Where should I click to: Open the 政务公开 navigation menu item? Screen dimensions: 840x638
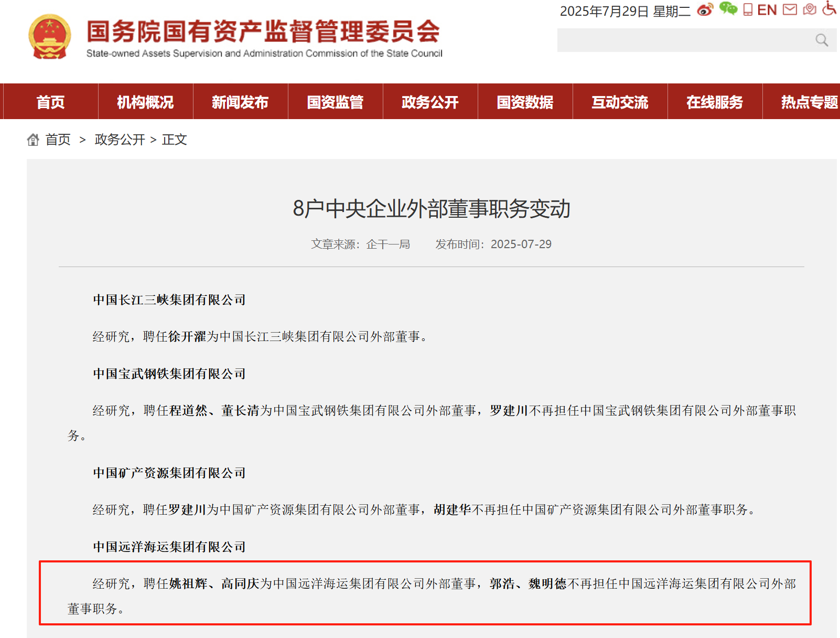pos(430,102)
